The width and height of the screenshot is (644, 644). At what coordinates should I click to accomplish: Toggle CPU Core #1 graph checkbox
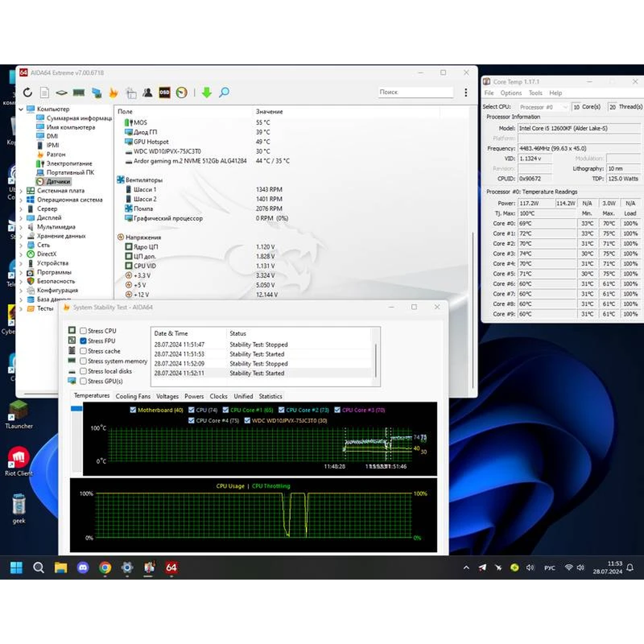click(x=225, y=410)
